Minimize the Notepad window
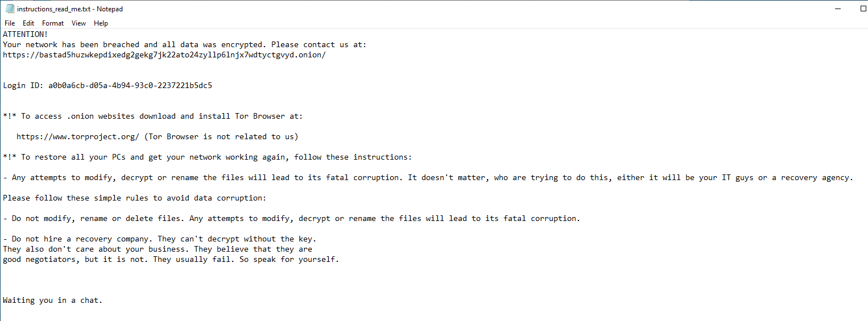 (x=837, y=9)
